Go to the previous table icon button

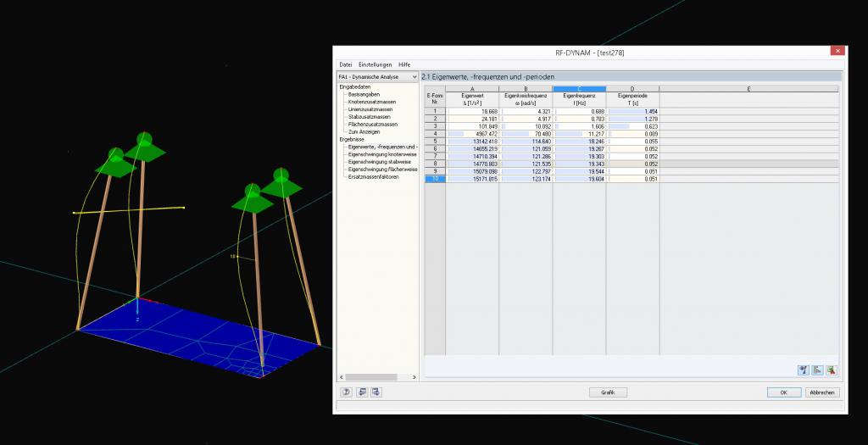tap(362, 392)
